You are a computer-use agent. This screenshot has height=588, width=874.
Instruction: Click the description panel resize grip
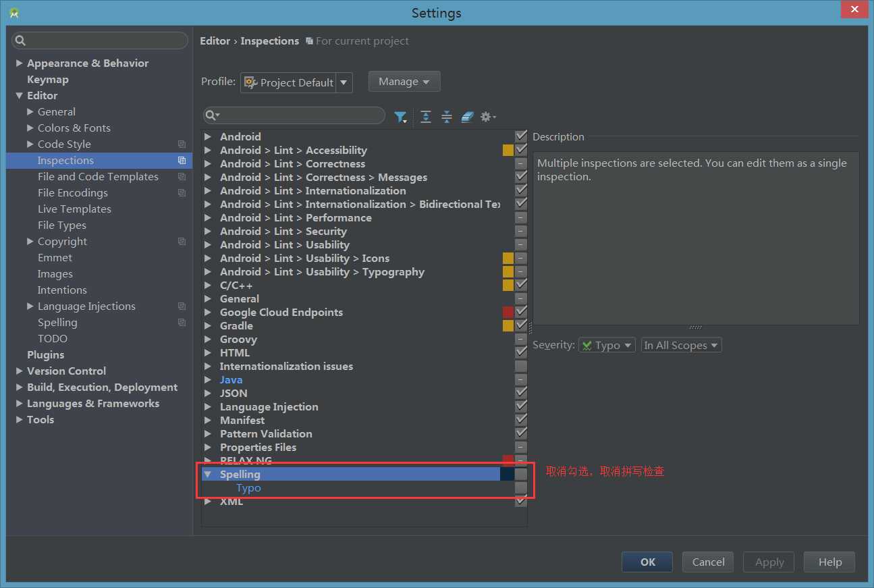click(696, 328)
